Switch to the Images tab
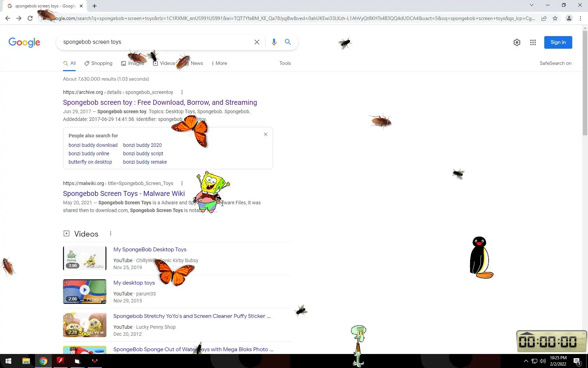Viewport: 588px width, 368px height. pyautogui.click(x=133, y=63)
